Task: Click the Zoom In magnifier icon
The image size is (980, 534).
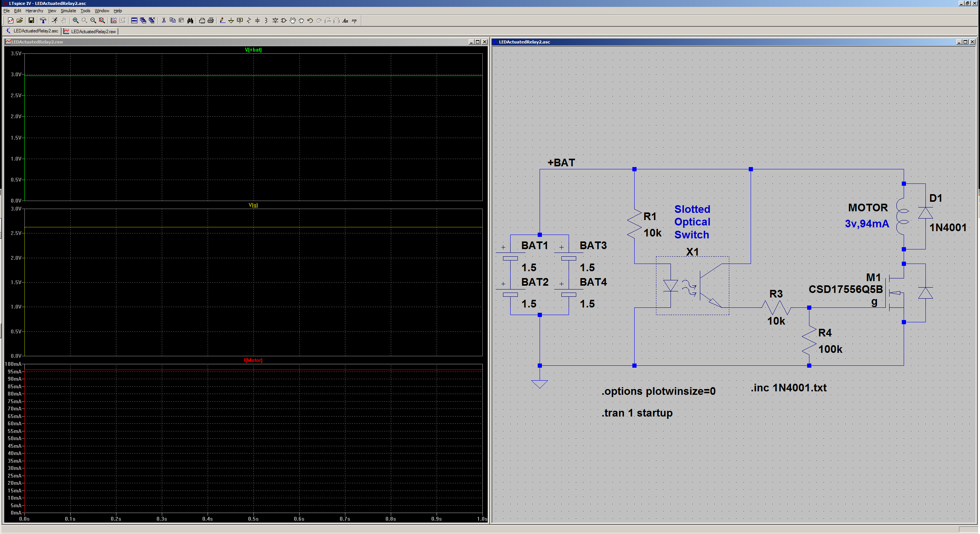Action: click(76, 21)
